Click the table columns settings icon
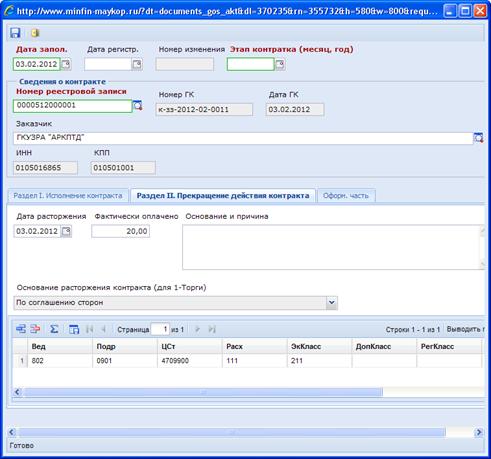The image size is (491, 459). 74,329
